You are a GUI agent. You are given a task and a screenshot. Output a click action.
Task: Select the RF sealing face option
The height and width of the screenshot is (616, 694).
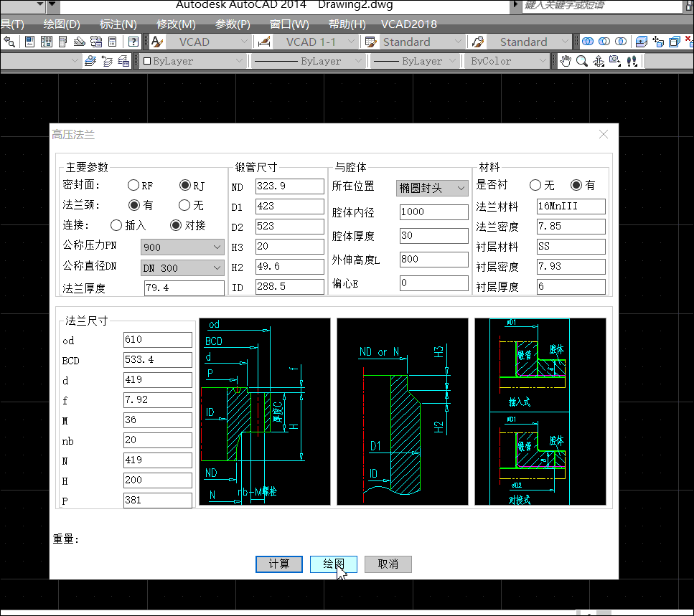coord(133,186)
